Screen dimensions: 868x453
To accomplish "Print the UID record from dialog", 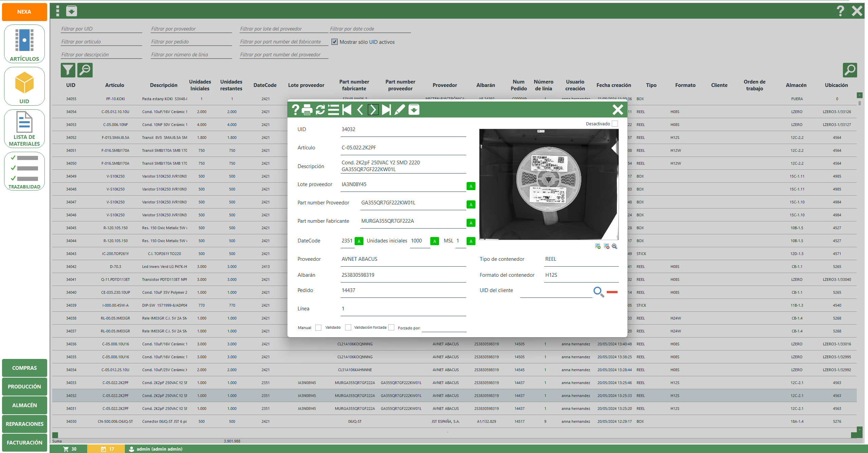I will (307, 110).
